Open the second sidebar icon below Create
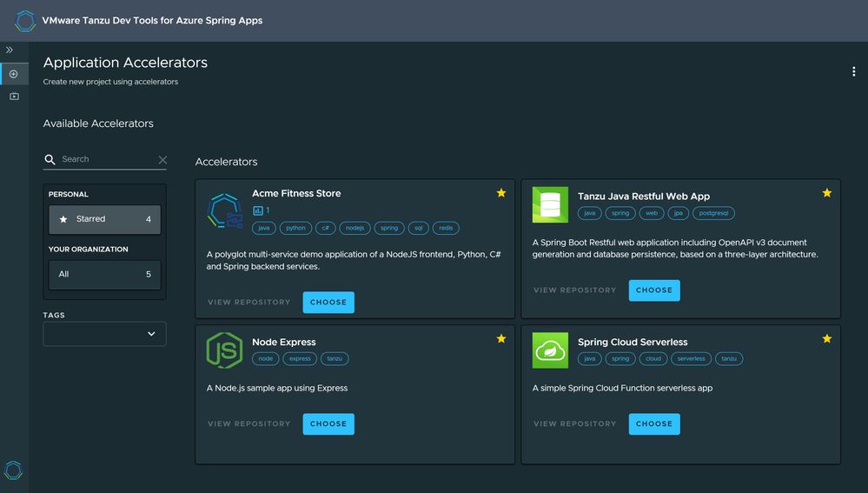This screenshot has height=493, width=868. click(14, 97)
